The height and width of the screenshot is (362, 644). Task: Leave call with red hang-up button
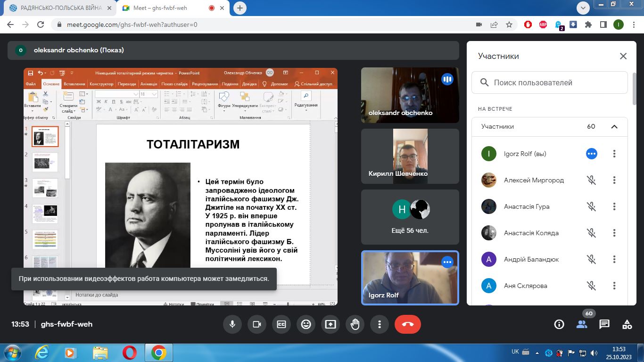pyautogui.click(x=408, y=324)
